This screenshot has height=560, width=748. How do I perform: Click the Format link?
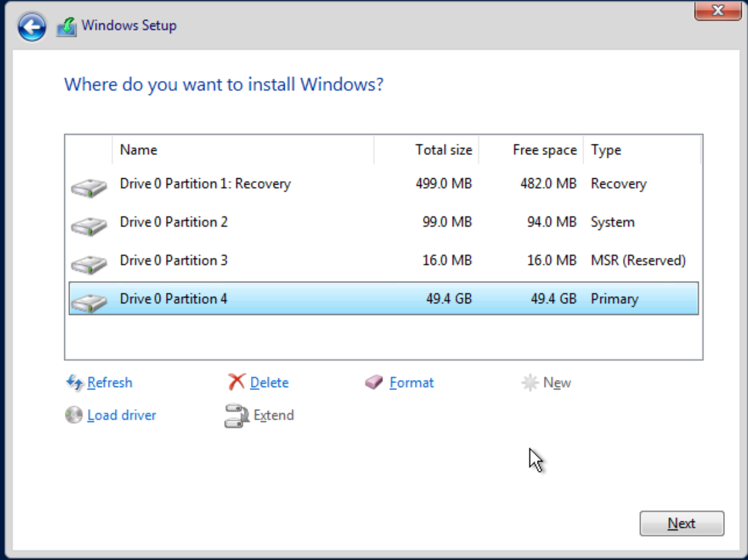click(x=411, y=382)
